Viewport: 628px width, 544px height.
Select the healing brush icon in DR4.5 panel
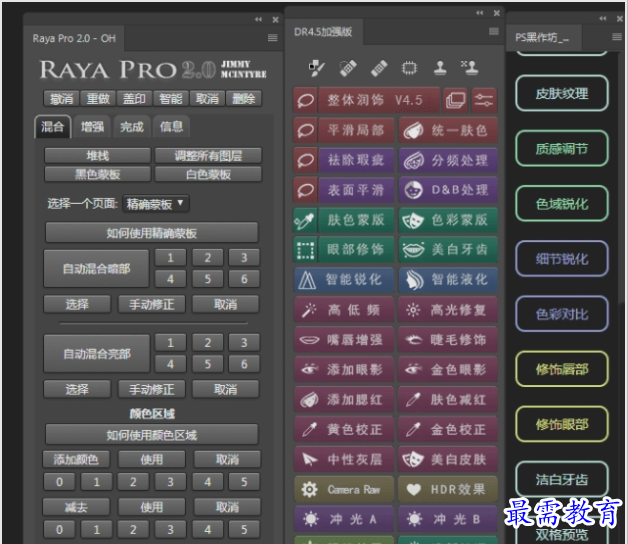tap(316, 68)
